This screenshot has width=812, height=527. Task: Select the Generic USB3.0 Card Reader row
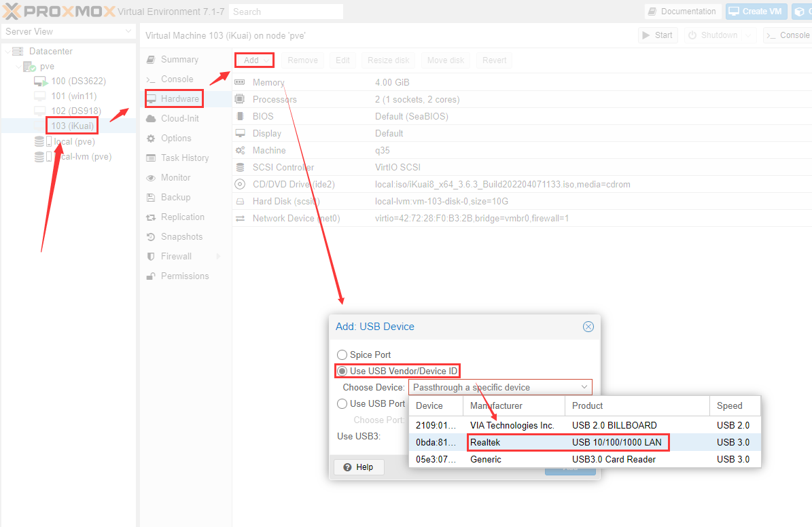(x=584, y=459)
